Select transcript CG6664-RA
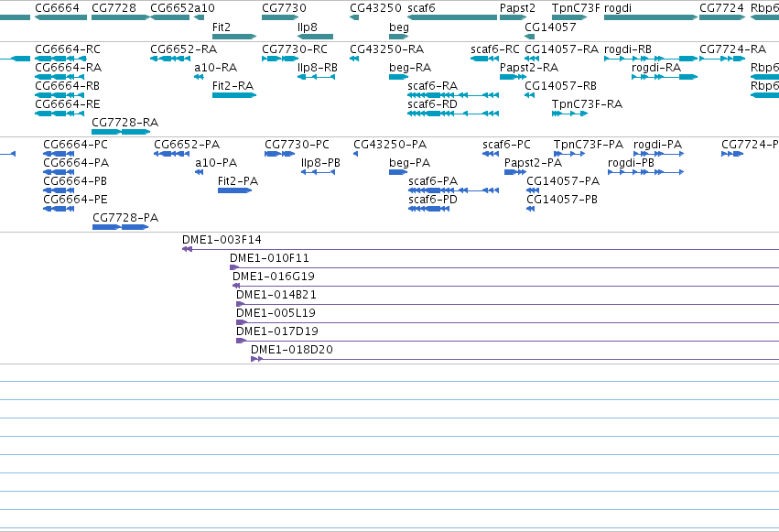The image size is (779, 532). coord(60,77)
